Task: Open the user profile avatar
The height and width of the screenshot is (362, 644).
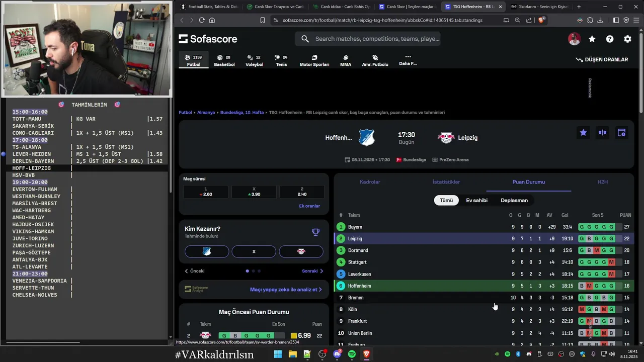Action: [574, 39]
